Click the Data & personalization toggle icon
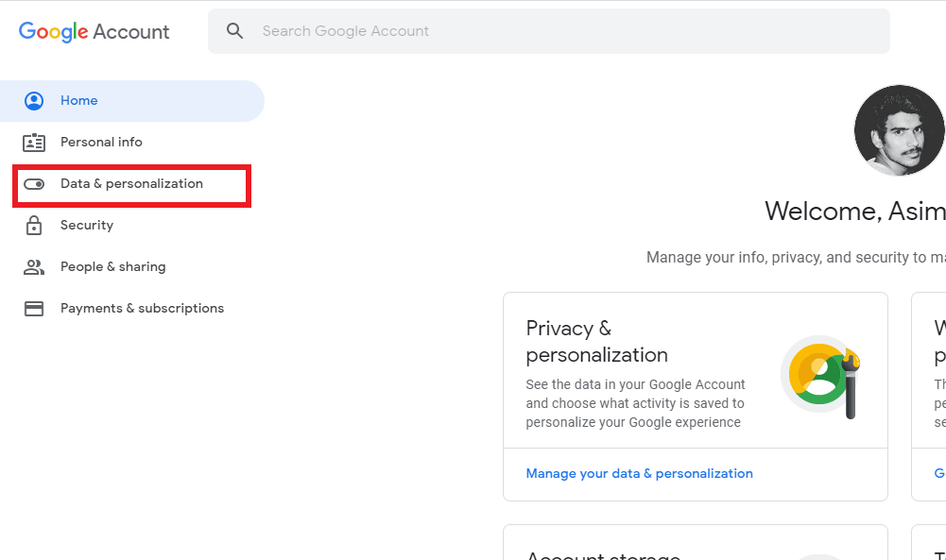The width and height of the screenshot is (946, 560). [34, 184]
